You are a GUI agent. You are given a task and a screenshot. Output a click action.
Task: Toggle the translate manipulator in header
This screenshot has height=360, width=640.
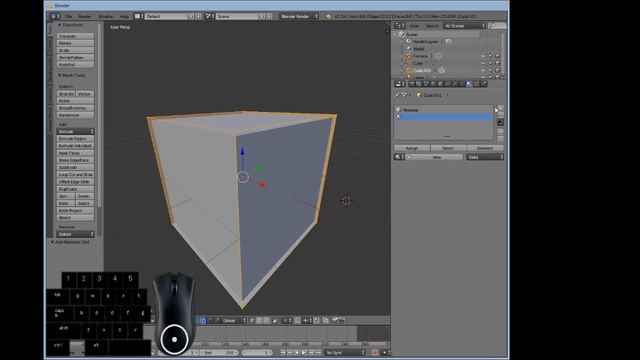203,321
